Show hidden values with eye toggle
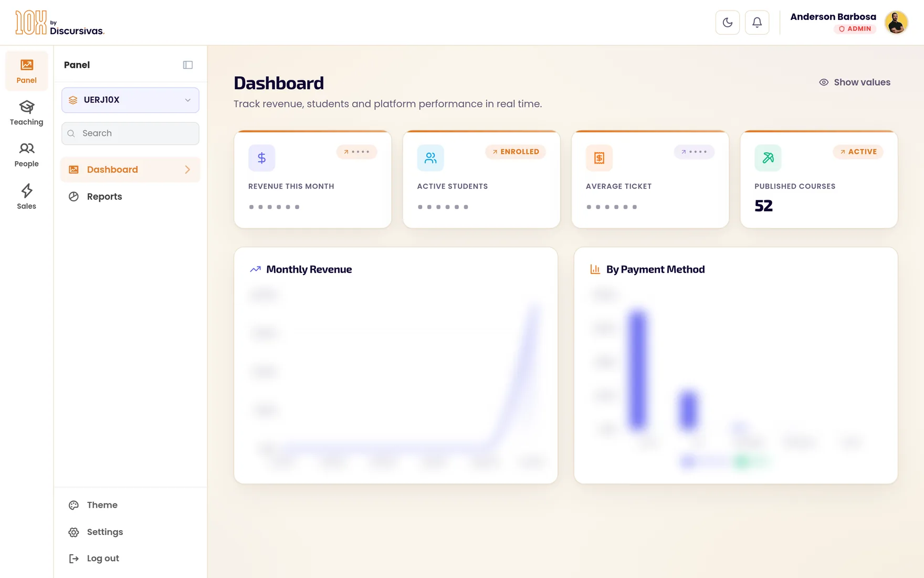Screen dimensions: 924x578 point(855,82)
